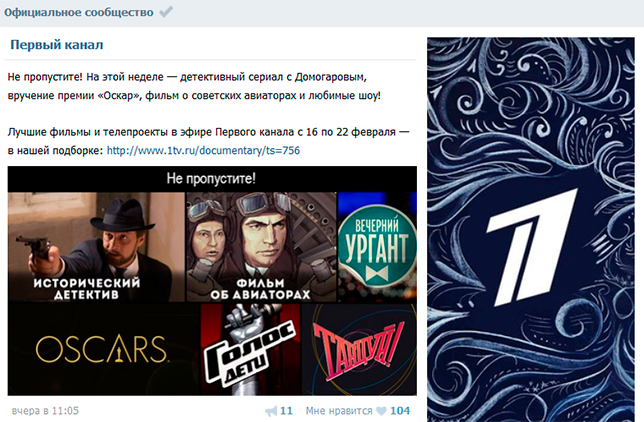Click the Фильм об авиаторах tile
This screenshot has width=644, height=422.
coord(261,247)
